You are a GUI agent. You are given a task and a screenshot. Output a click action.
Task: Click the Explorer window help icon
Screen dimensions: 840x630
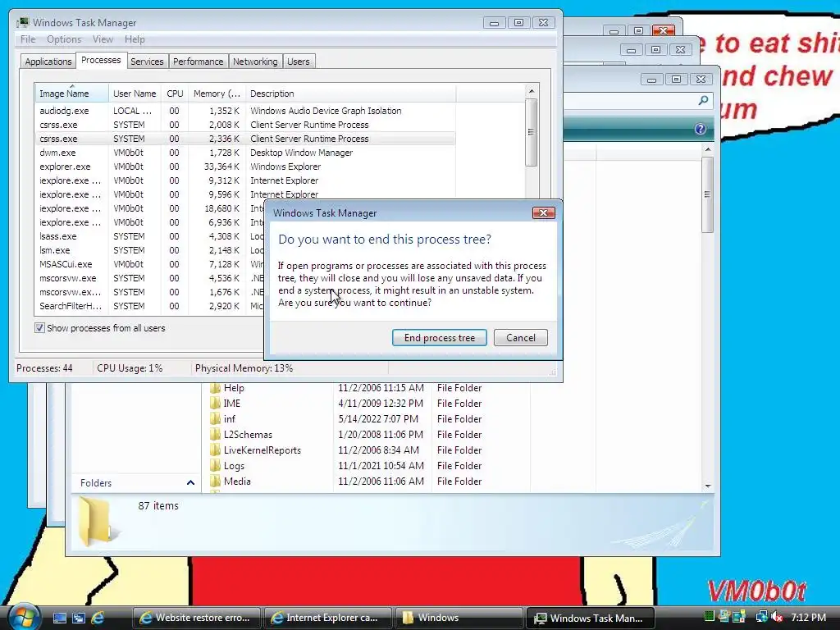(x=701, y=129)
